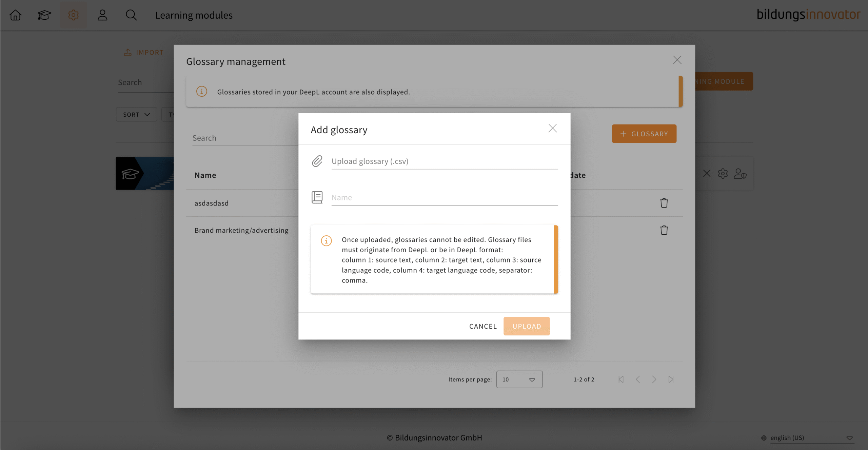Expand the Items per page dropdown

(x=519, y=379)
